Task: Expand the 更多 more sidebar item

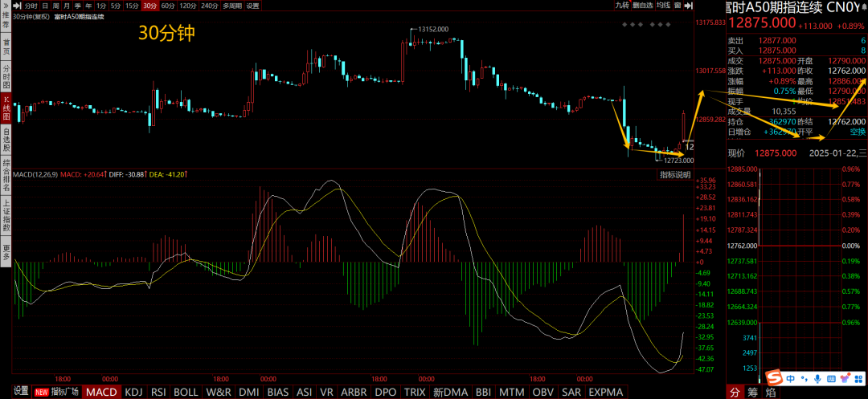Action: [6, 251]
